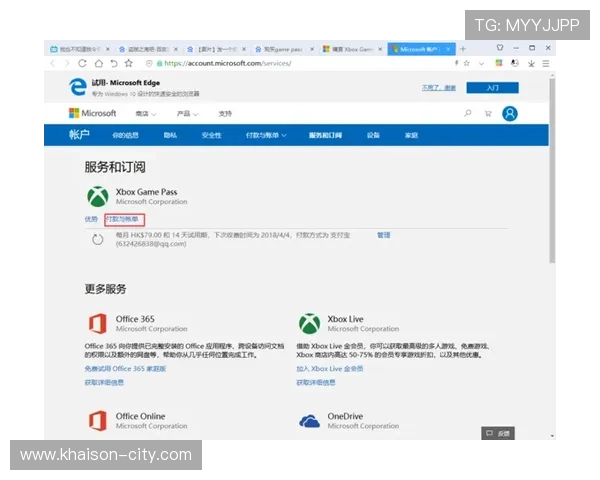Click the Xbox Live sphere icon

pos(309,323)
